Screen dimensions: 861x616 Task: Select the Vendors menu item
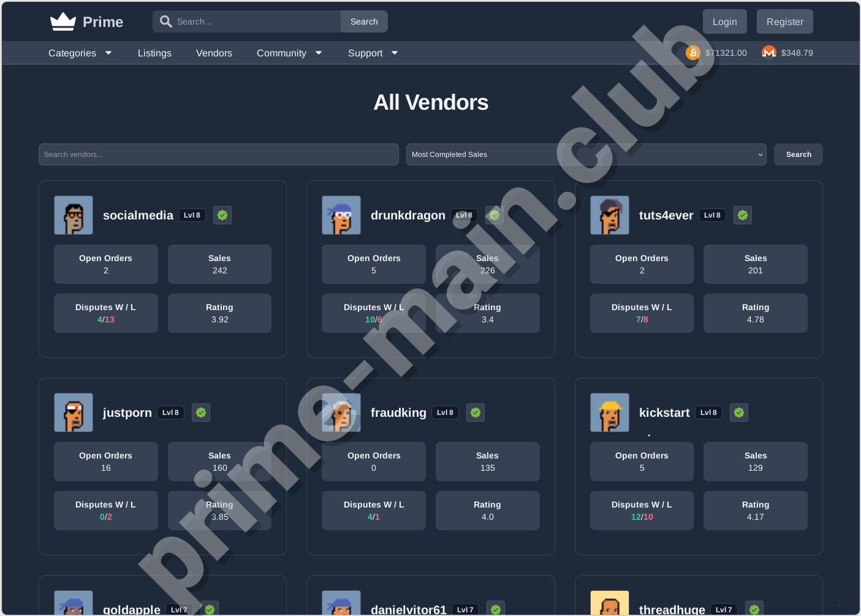pos(214,53)
